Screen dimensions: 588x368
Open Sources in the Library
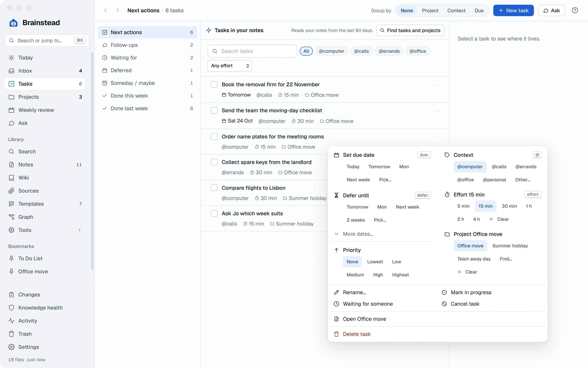click(x=45, y=191)
